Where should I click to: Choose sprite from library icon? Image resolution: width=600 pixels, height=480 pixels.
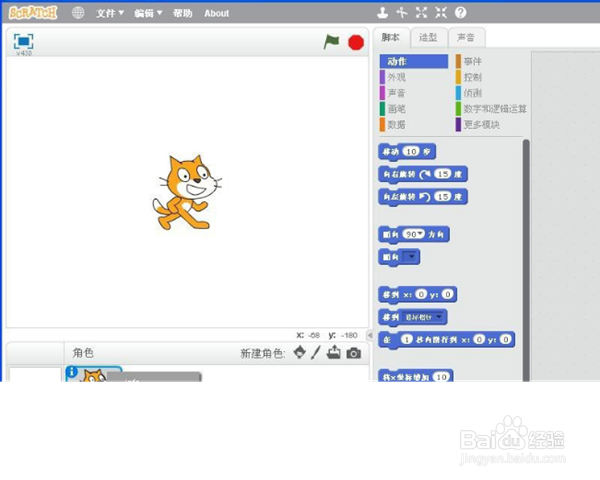[x=300, y=352]
